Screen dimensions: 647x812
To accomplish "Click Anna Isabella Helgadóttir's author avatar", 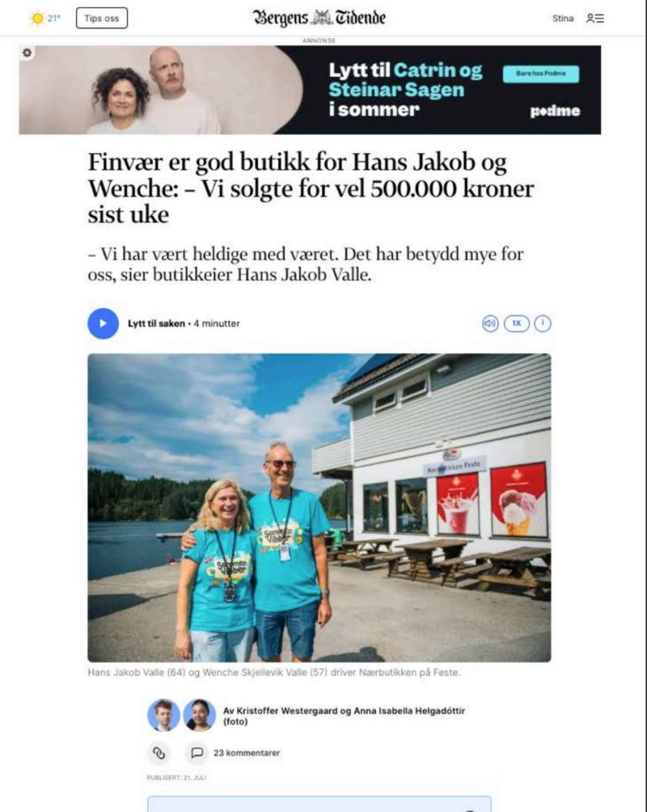I will click(199, 715).
